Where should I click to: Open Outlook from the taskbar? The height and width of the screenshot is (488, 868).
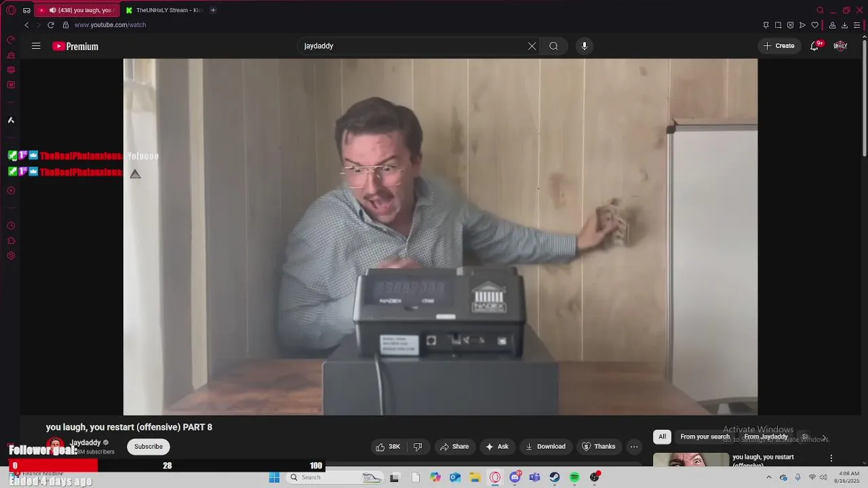tap(455, 477)
